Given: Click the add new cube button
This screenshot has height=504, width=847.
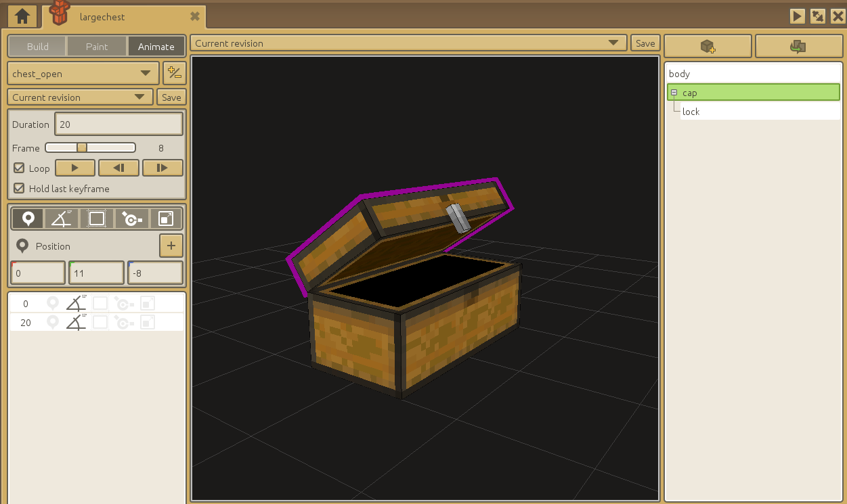Looking at the screenshot, I should tap(708, 46).
